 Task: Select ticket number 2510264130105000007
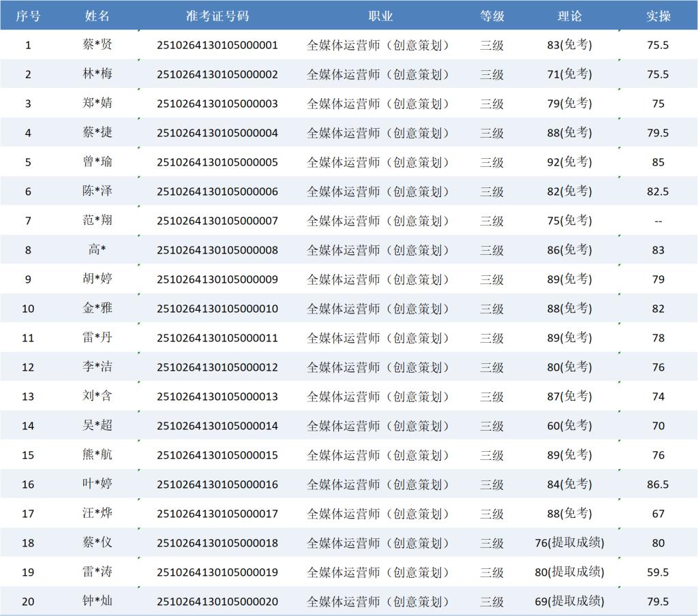click(217, 221)
